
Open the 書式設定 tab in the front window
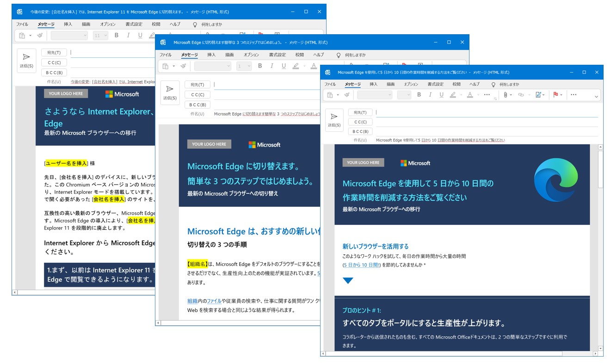pyautogui.click(x=435, y=84)
